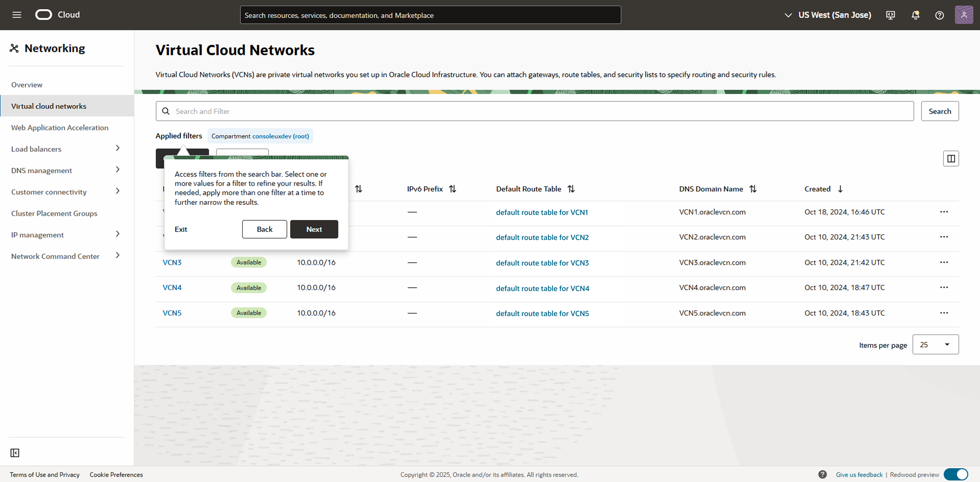Open default route table for VCN2
Screen dimensions: 980x482
[x=542, y=237]
